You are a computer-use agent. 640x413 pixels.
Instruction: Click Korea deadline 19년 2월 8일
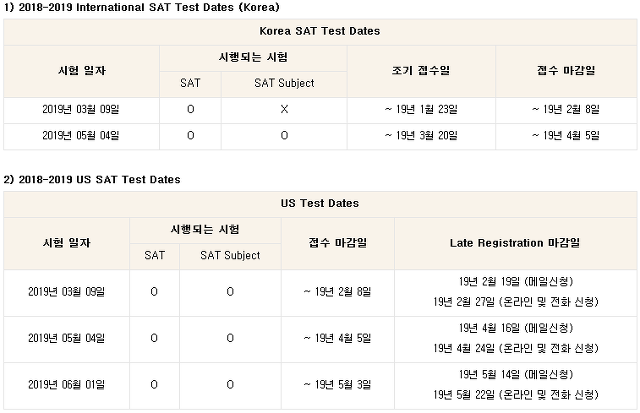point(566,109)
